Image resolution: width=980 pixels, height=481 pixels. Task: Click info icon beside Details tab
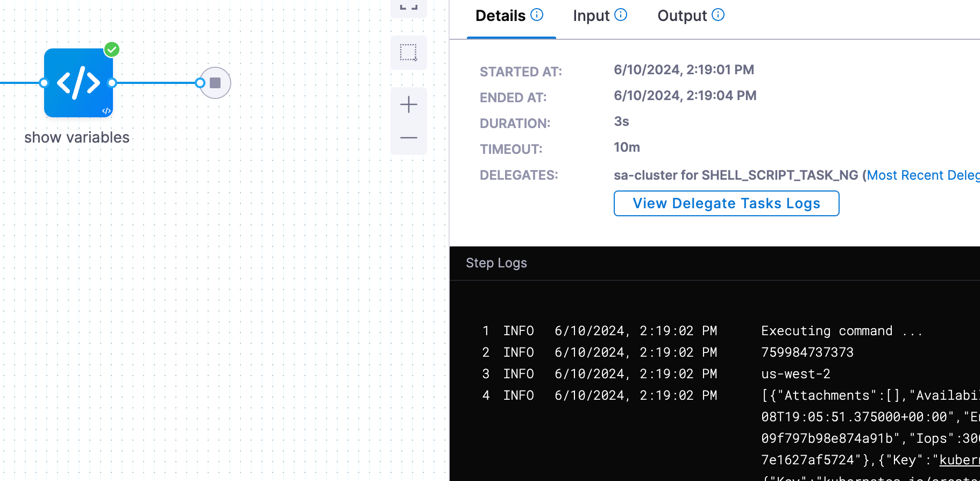537,15
